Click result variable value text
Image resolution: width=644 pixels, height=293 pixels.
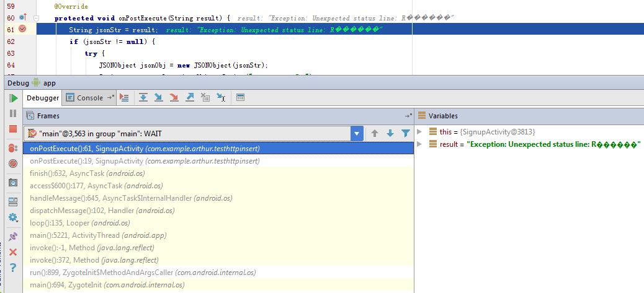(553, 144)
